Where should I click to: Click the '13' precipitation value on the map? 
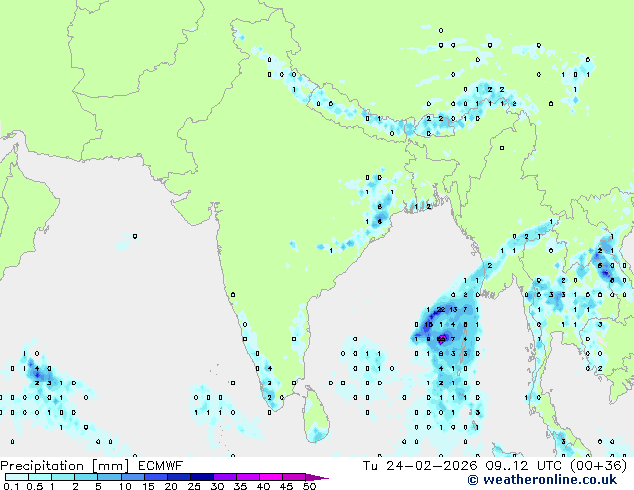coord(453,310)
